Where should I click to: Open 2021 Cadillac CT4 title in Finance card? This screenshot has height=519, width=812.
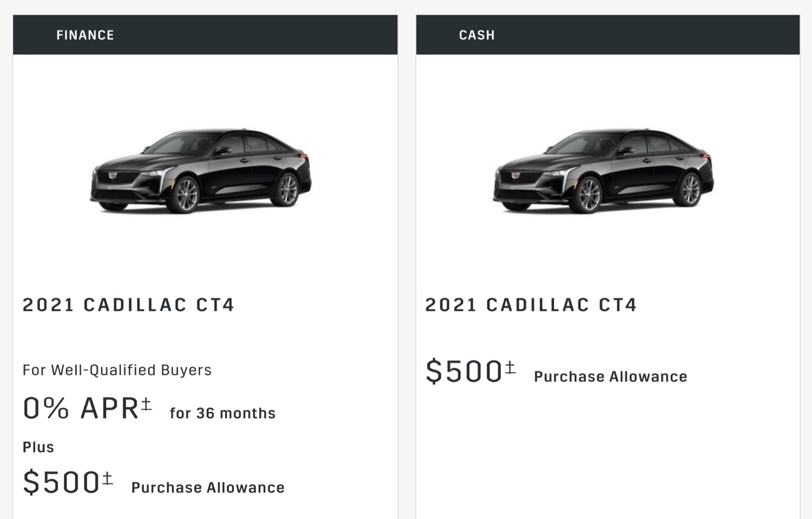click(128, 305)
